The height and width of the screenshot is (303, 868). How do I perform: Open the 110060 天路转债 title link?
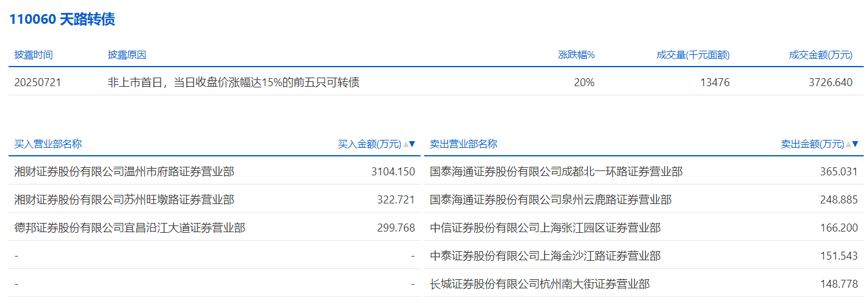tap(62, 20)
